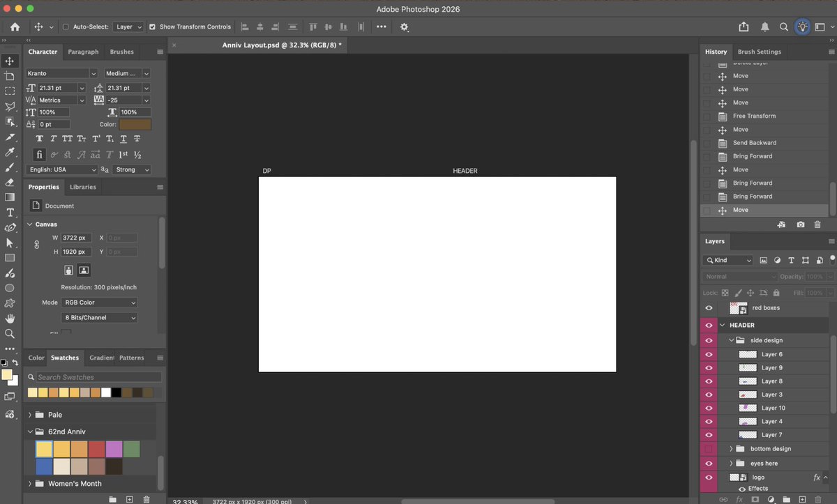Open the font family dropdown Kranto
The height and width of the screenshot is (504, 837).
61,73
